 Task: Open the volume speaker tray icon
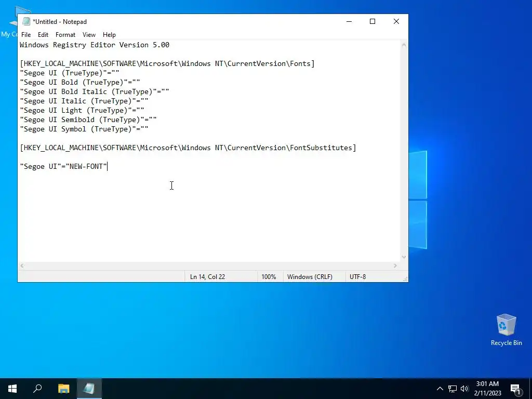pyautogui.click(x=464, y=389)
